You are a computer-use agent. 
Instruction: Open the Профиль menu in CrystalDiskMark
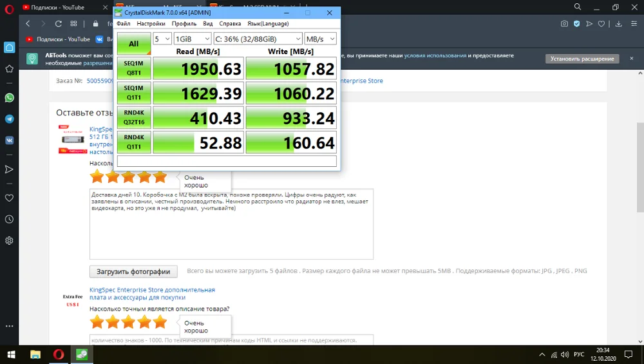coord(184,24)
